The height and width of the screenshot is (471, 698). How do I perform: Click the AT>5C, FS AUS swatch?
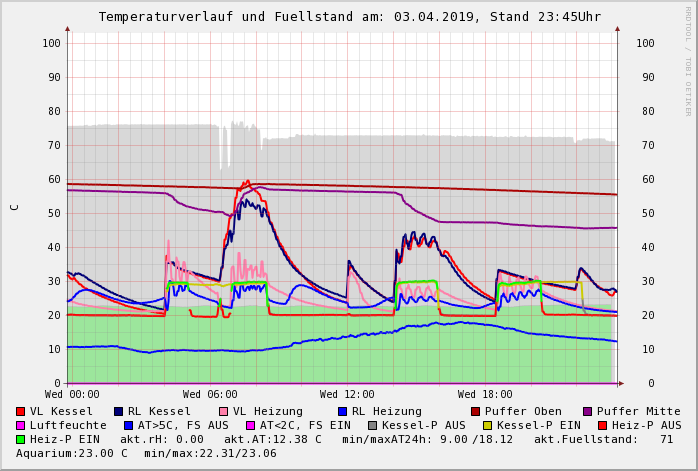[x=129, y=425]
